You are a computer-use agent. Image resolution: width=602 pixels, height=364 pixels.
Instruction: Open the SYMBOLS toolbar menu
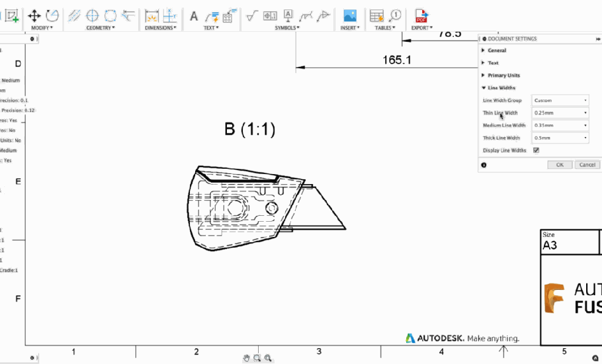(286, 28)
